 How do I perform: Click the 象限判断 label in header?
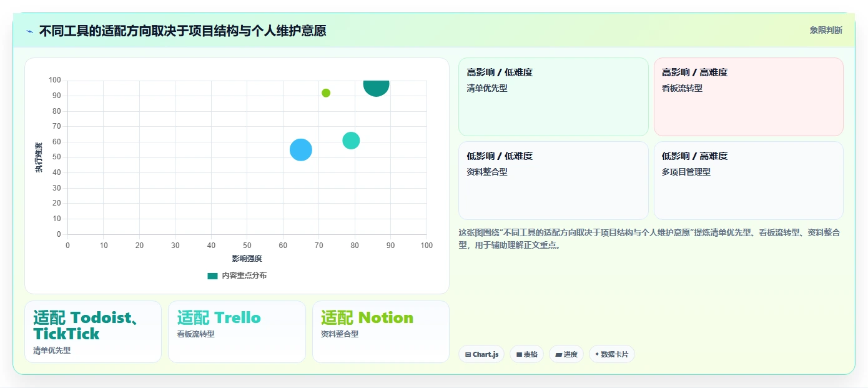pyautogui.click(x=826, y=30)
